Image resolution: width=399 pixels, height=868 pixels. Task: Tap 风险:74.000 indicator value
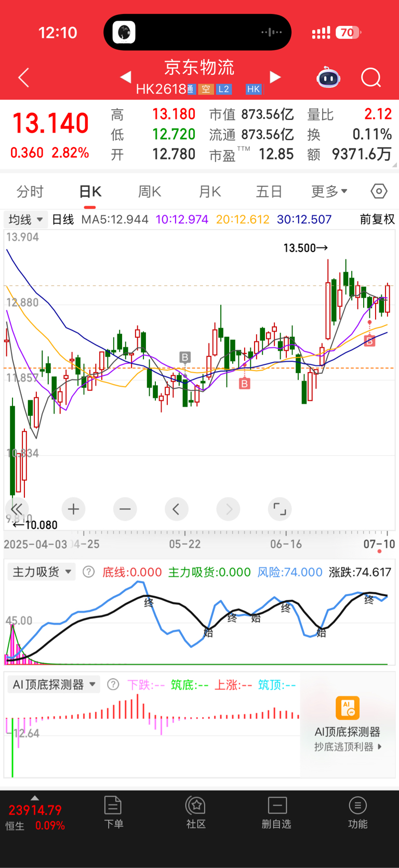290,572
